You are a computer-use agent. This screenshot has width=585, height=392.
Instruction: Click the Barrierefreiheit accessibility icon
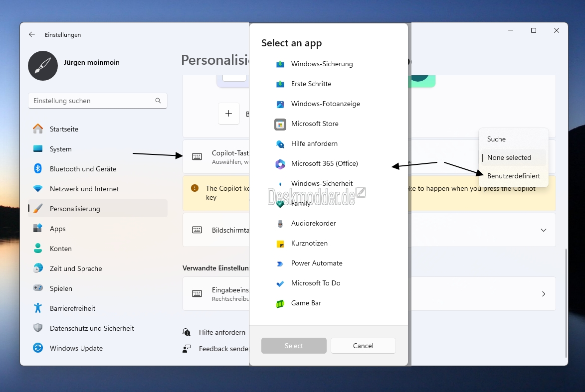(38, 308)
